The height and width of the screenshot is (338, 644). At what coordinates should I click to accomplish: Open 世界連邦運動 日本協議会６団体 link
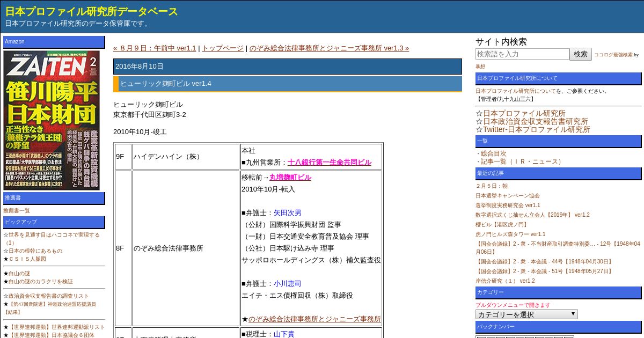[x=52, y=335]
